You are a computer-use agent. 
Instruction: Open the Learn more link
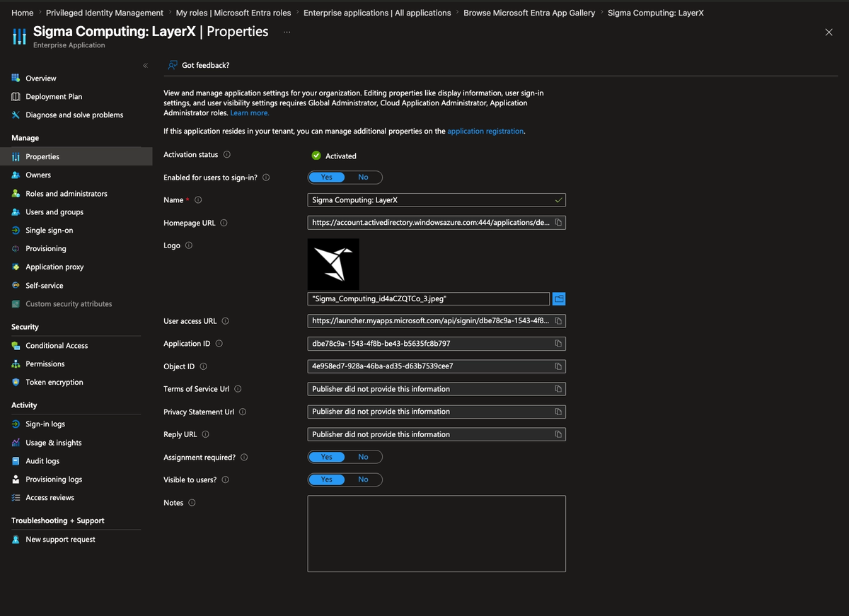pyautogui.click(x=250, y=112)
